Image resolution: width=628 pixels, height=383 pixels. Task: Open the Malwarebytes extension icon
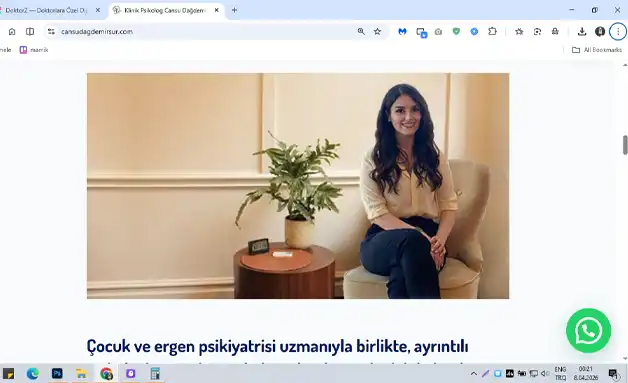[x=403, y=32]
